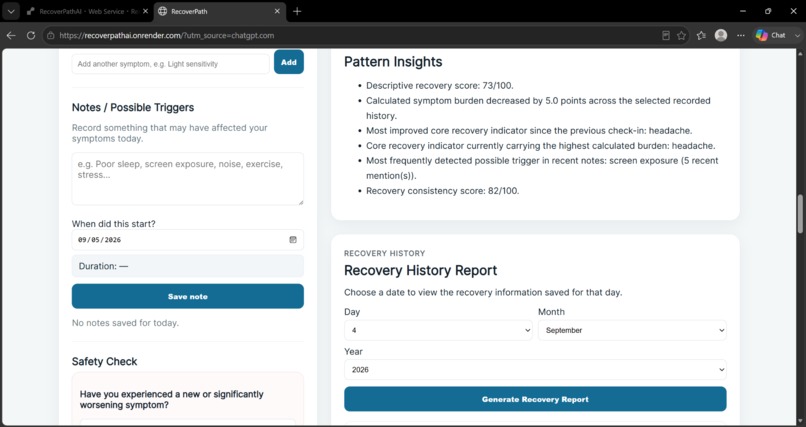The width and height of the screenshot is (806, 427).
Task: Click the scrollbar up arrow
Action: click(x=800, y=53)
